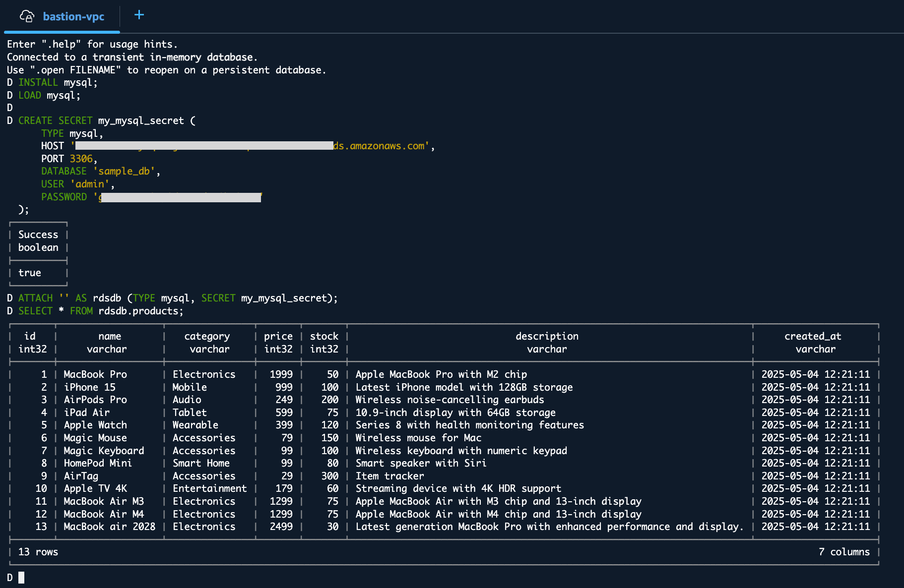Click 'Apple Watch' name cell
The image size is (904, 588).
point(95,425)
